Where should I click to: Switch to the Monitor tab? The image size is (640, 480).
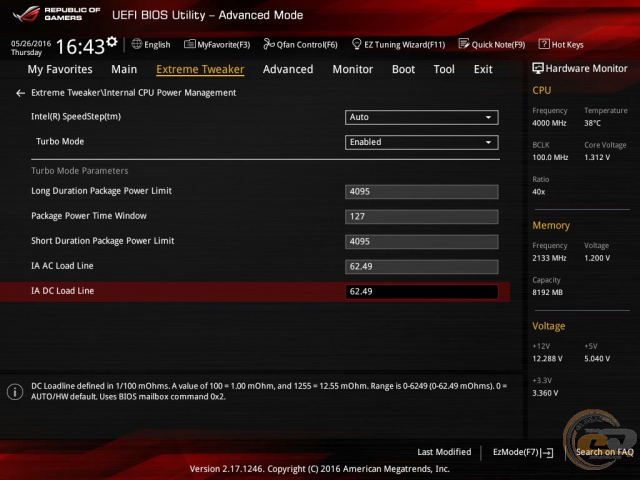pyautogui.click(x=353, y=69)
